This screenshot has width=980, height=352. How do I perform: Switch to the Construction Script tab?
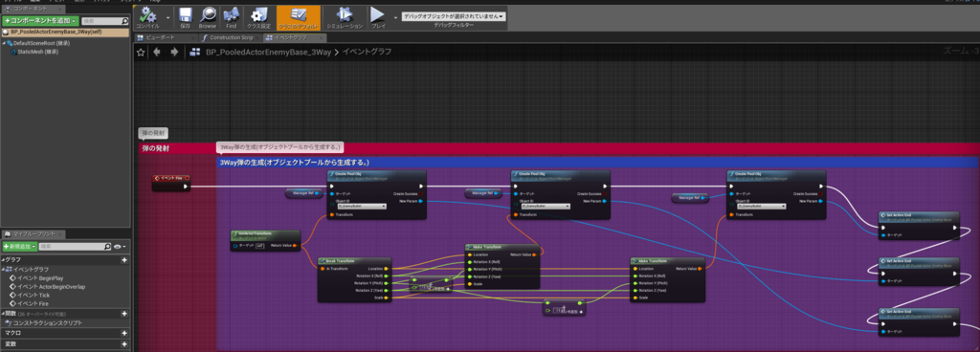(230, 37)
